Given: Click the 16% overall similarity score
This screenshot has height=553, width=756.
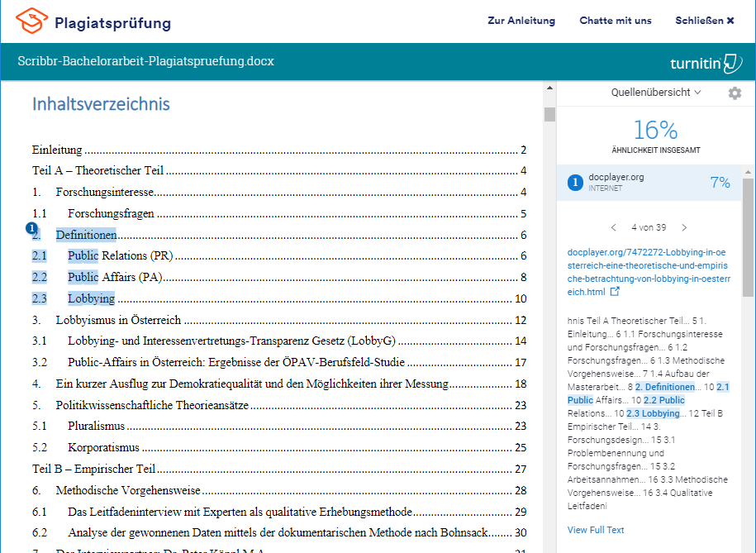Looking at the screenshot, I should (x=656, y=131).
